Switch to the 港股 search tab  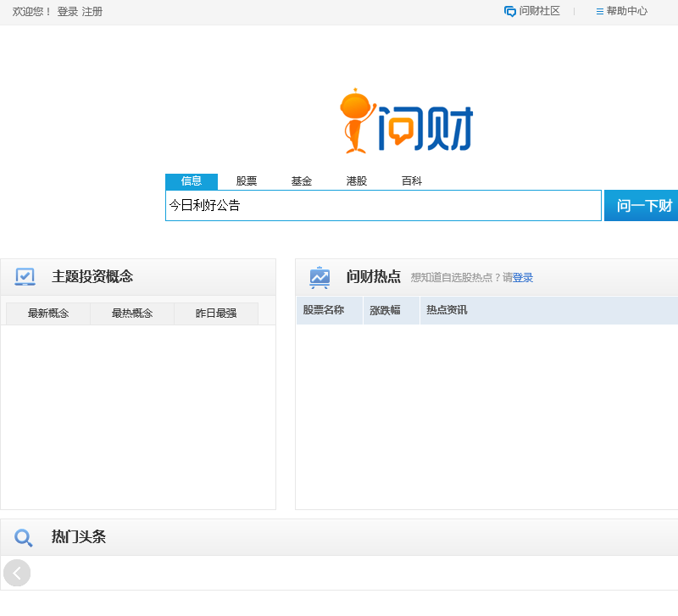(356, 181)
